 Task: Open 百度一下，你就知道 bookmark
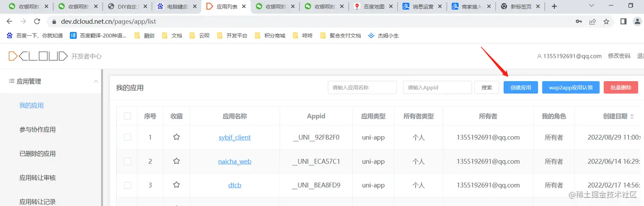tap(35, 36)
